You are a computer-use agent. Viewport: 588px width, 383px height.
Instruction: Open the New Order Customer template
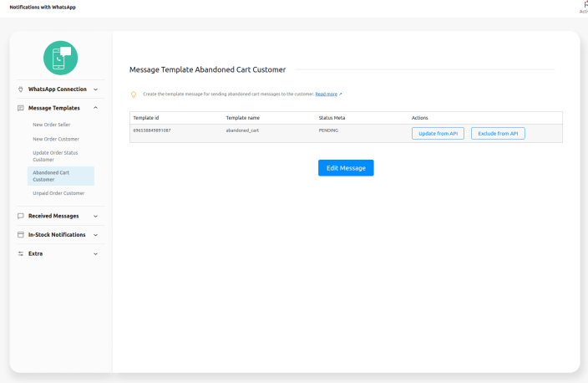56,139
